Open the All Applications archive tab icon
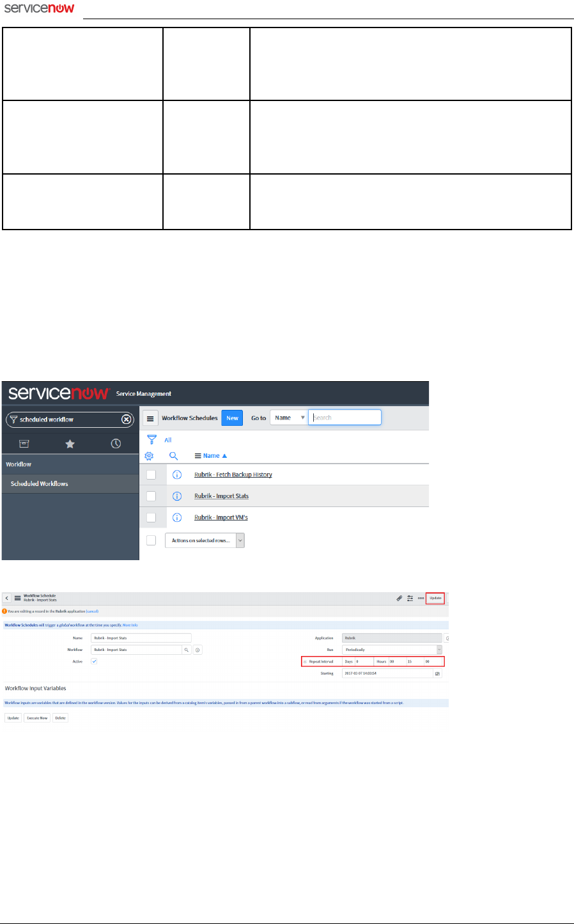Image resolution: width=574 pixels, height=924 pixels. pyautogui.click(x=24, y=444)
